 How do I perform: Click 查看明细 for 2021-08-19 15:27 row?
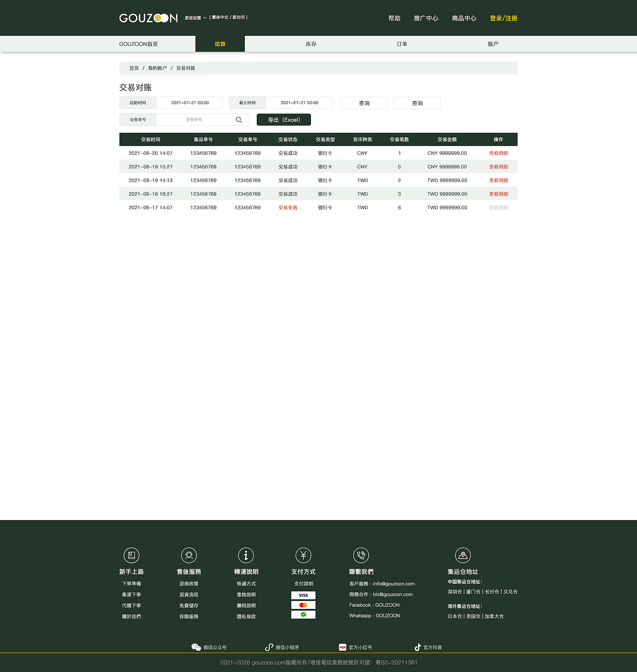tap(499, 167)
